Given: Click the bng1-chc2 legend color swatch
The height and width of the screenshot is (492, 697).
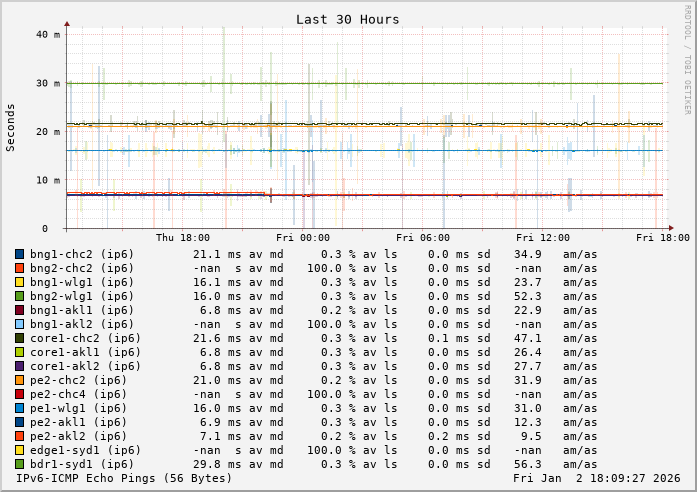Looking at the screenshot, I should pyautogui.click(x=19, y=254).
